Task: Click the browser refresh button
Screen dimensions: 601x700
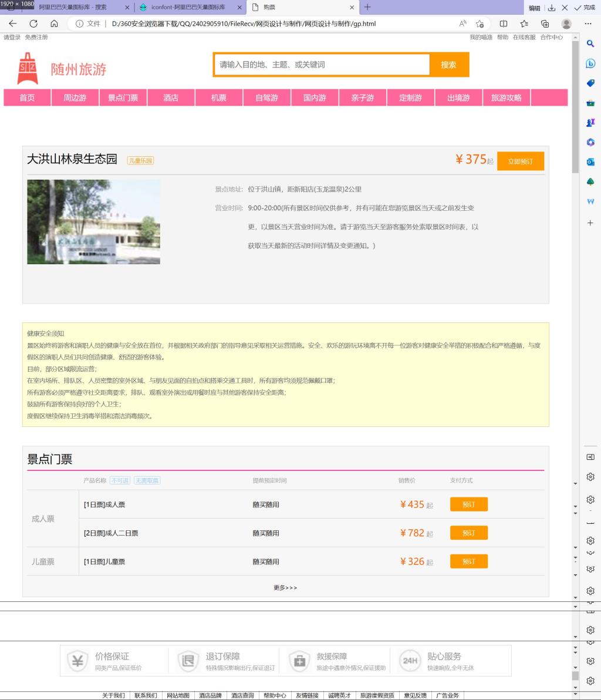Action: pos(33,24)
